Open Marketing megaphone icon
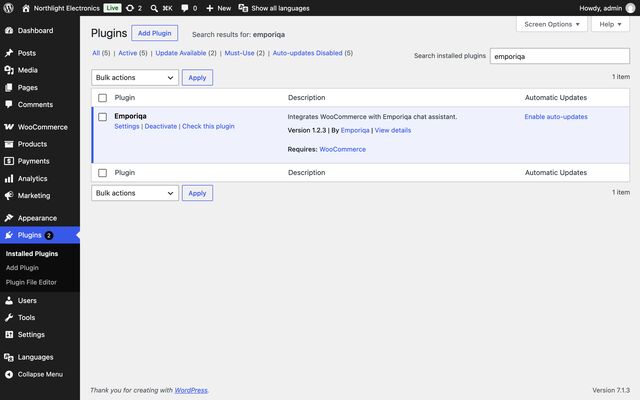The height and width of the screenshot is (400, 640). click(x=9, y=196)
